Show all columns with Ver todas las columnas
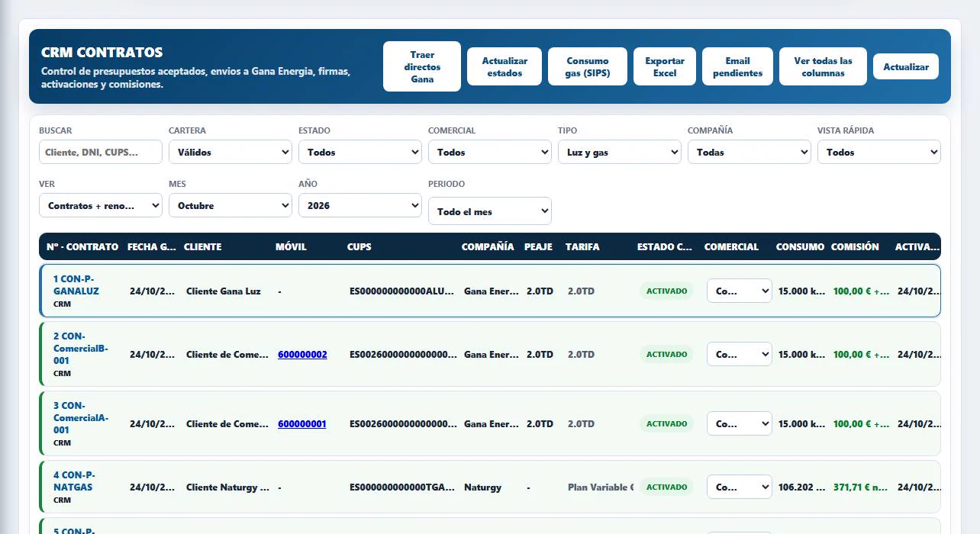Screen dimensions: 980x534 [823, 66]
